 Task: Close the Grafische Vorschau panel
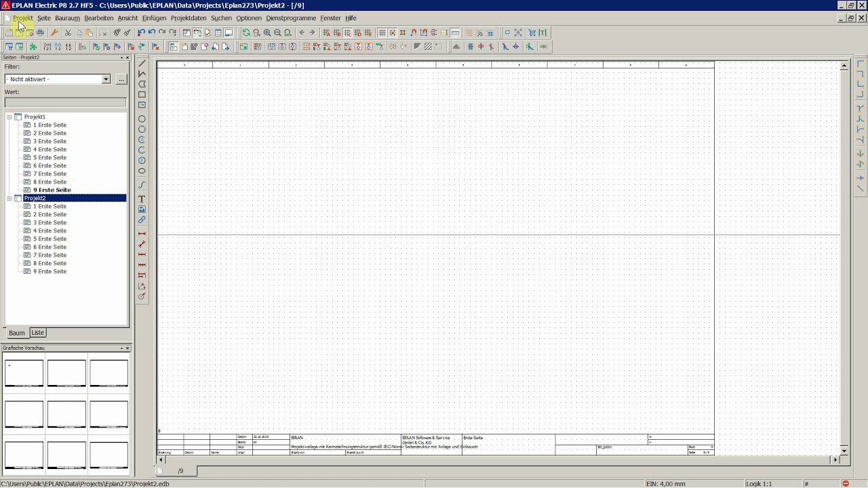tap(127, 348)
